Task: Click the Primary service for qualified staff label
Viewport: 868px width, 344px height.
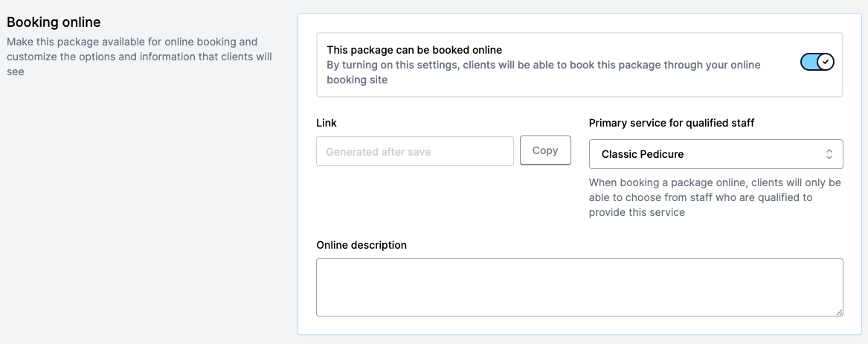Action: click(671, 123)
